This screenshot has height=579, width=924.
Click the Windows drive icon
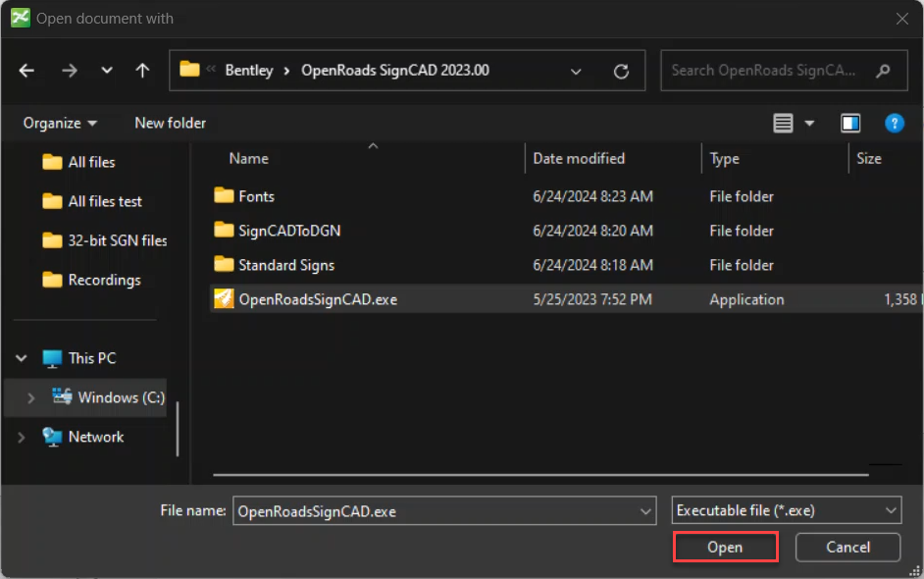click(x=62, y=396)
